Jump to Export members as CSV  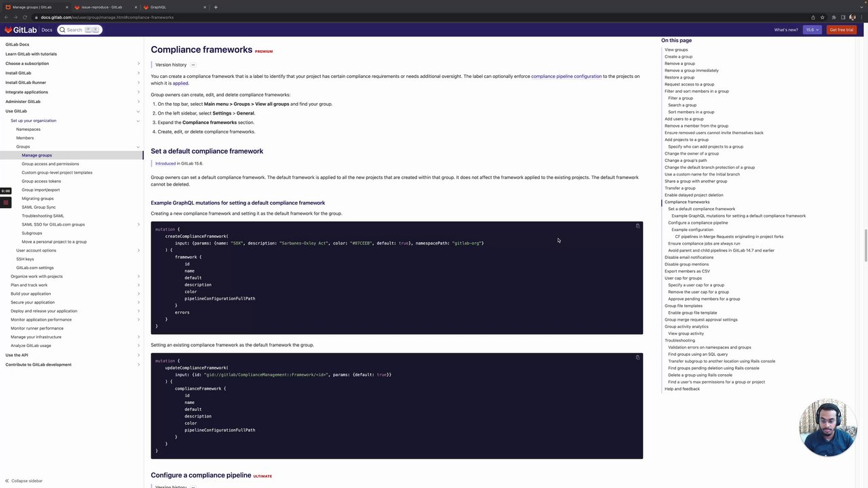click(687, 271)
